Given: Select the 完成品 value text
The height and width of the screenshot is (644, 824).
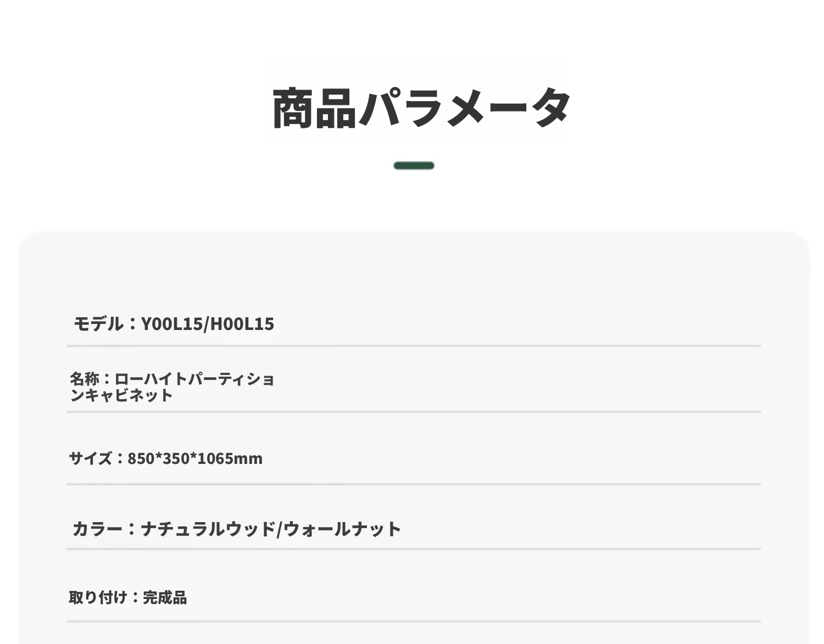Looking at the screenshot, I should click(165, 597).
